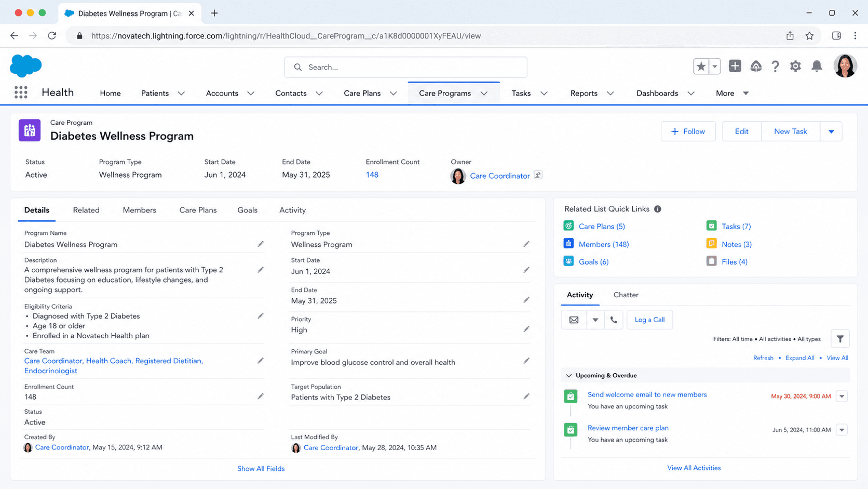Image resolution: width=868 pixels, height=489 pixels.
Task: Open the Help question mark icon
Action: pyautogui.click(x=775, y=66)
